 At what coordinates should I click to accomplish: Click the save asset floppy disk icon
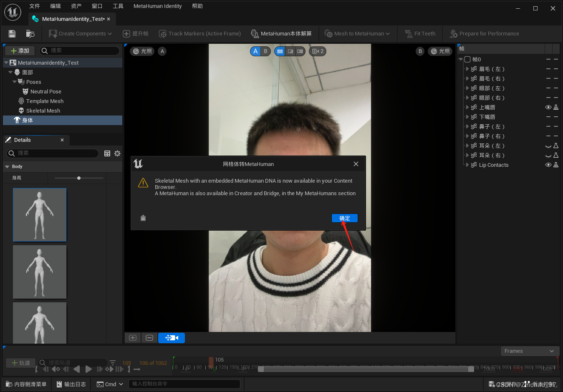(x=12, y=34)
